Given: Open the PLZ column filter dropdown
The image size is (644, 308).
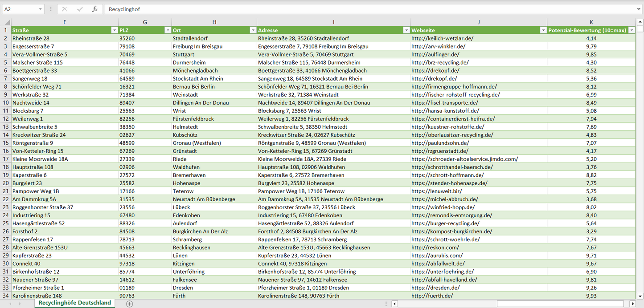Looking at the screenshot, I should tap(168, 30).
